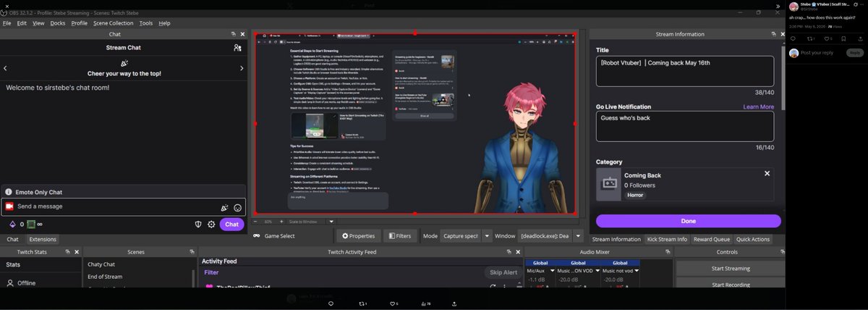Switch to the Kick Stream Info tab

pos(668,239)
